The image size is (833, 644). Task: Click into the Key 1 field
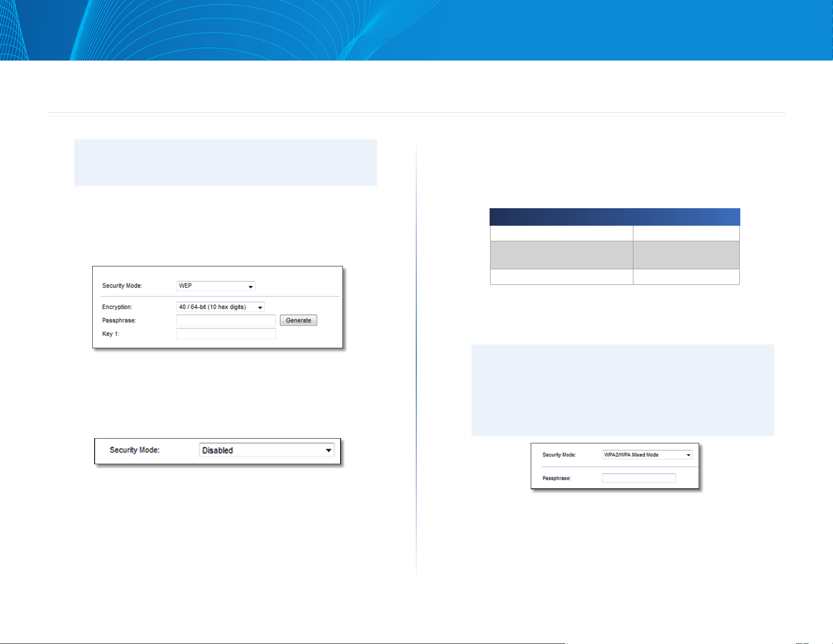click(226, 334)
